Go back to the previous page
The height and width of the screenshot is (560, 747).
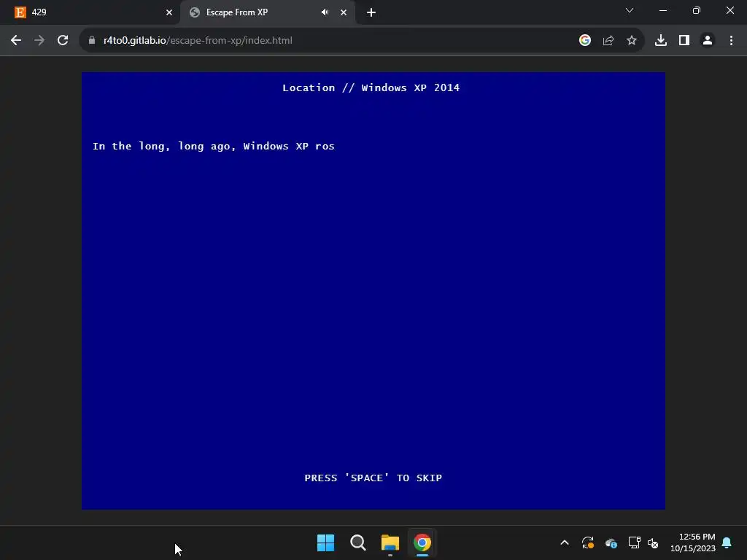(x=16, y=41)
